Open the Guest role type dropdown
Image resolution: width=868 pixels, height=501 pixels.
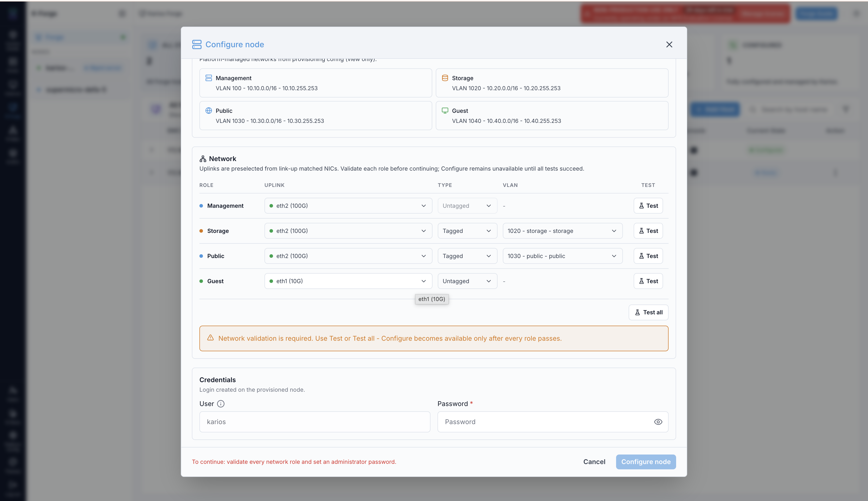click(467, 281)
